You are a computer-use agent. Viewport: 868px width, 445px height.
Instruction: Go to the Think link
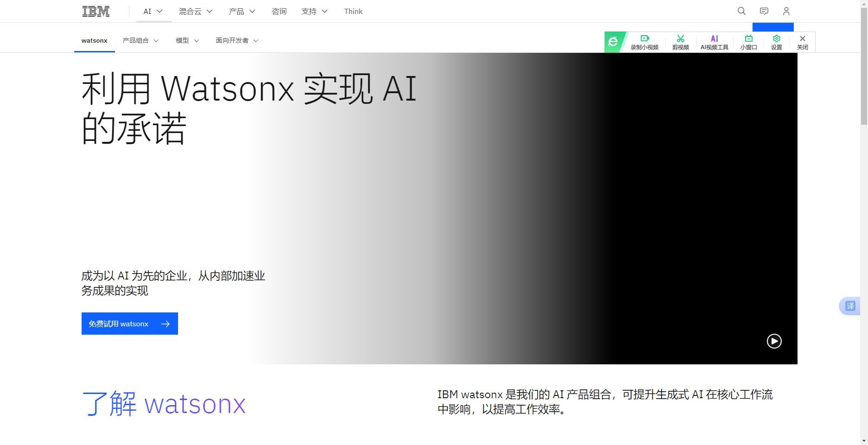tap(353, 11)
